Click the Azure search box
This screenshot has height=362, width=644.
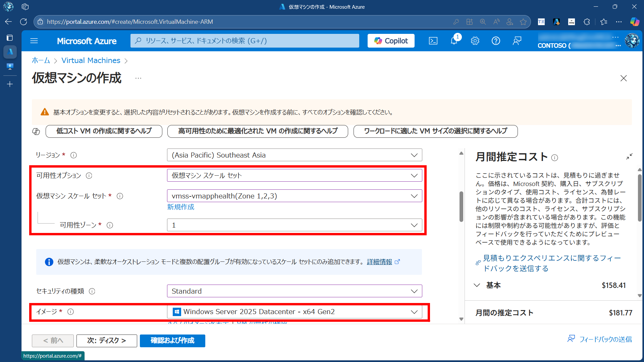click(245, 41)
